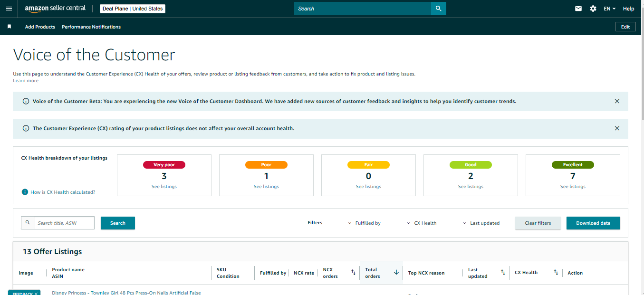This screenshot has height=295, width=644.
Task: Click the yellow Fair badge
Action: pyautogui.click(x=368, y=165)
